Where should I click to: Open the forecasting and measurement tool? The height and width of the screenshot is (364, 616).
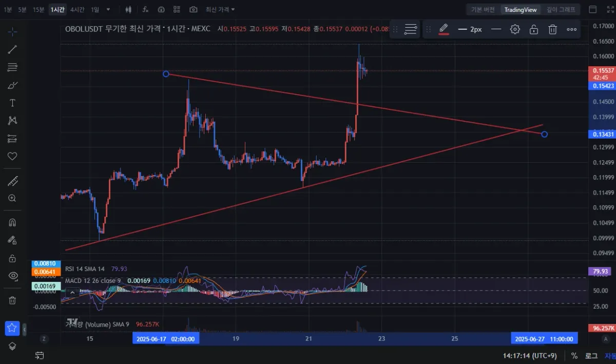click(12, 139)
